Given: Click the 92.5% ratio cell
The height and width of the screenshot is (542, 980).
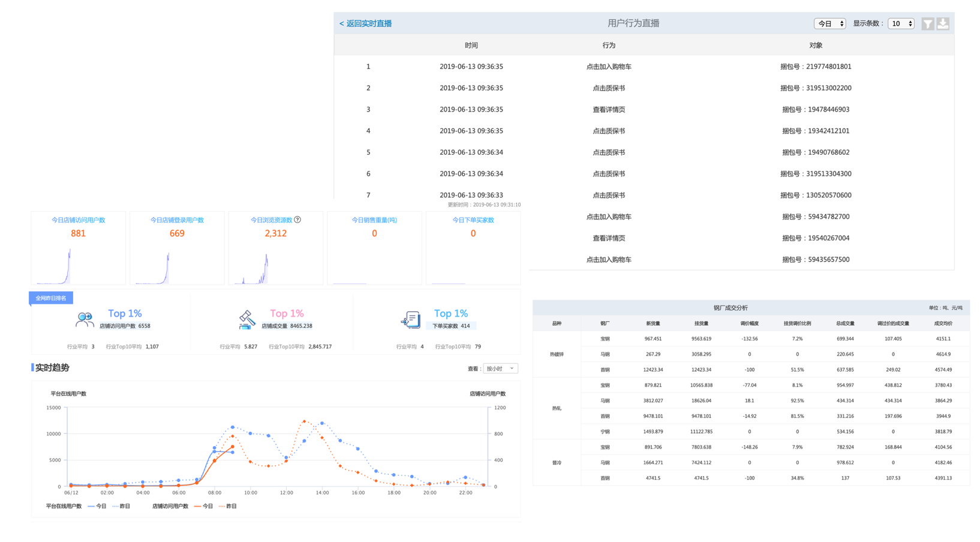Looking at the screenshot, I should pos(797,401).
